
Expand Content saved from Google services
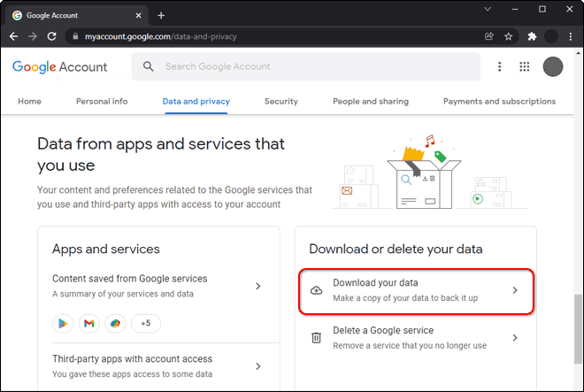tap(157, 286)
